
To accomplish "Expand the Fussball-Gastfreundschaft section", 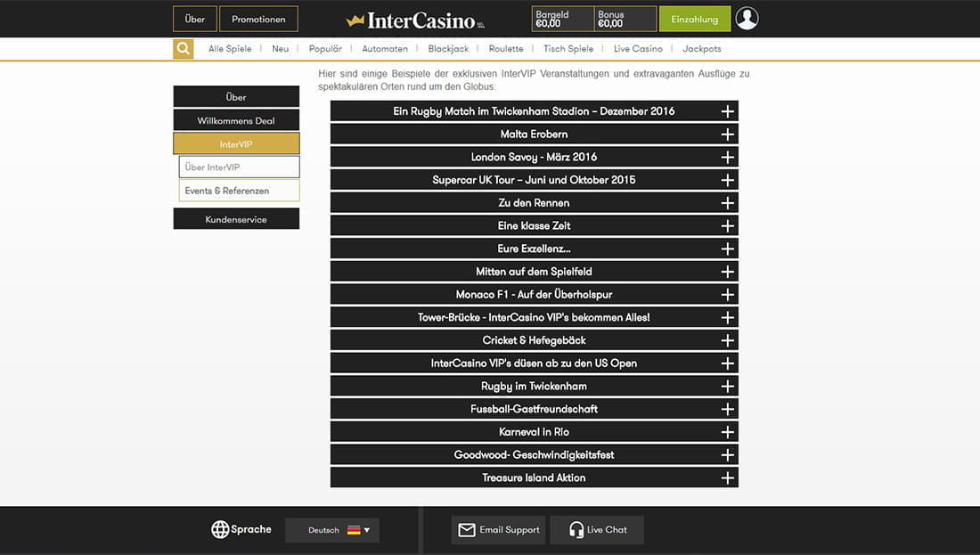I will [534, 410].
